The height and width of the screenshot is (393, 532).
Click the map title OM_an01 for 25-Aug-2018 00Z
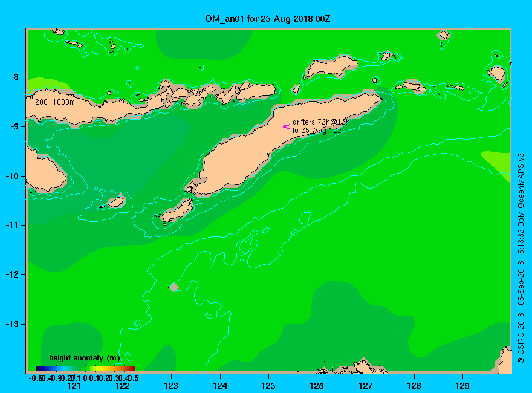267,19
